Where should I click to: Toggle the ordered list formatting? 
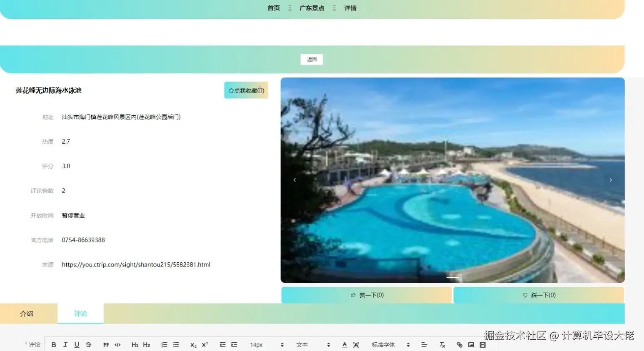point(164,344)
